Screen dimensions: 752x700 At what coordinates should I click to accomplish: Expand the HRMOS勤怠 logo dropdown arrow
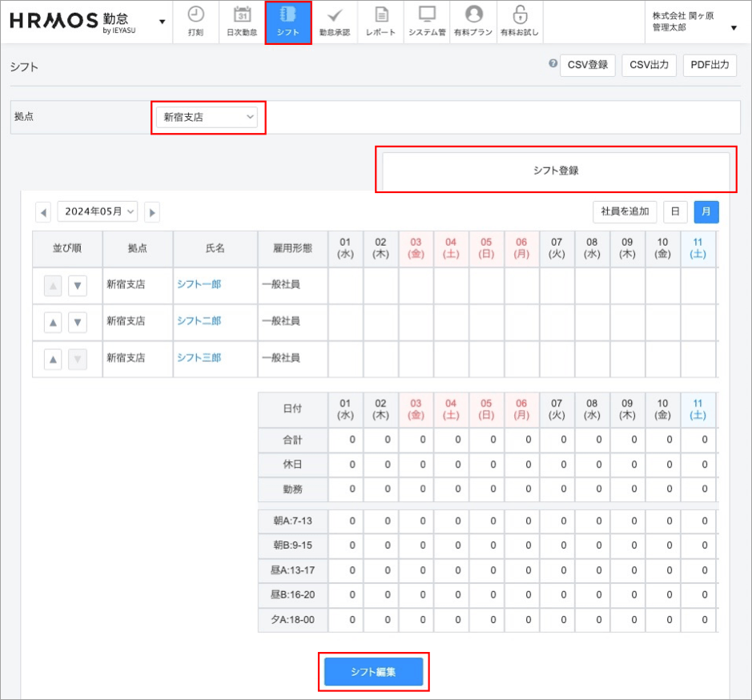point(163,22)
